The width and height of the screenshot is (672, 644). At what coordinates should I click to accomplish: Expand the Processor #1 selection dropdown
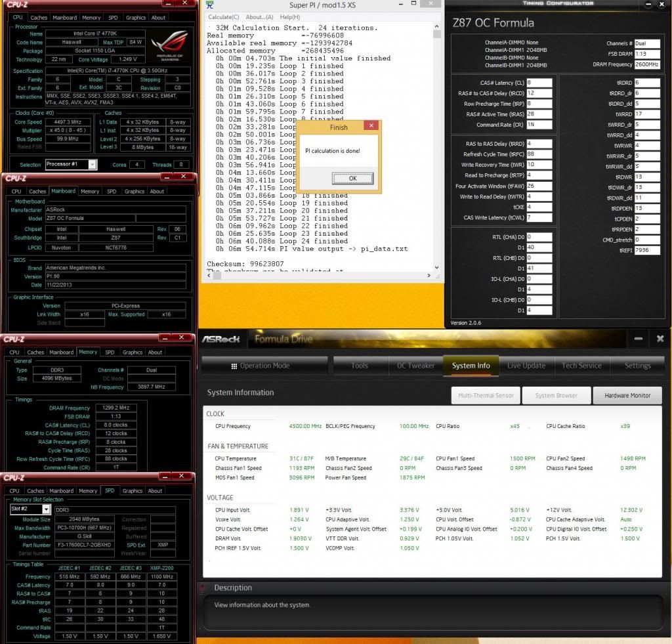pyautogui.click(x=92, y=165)
